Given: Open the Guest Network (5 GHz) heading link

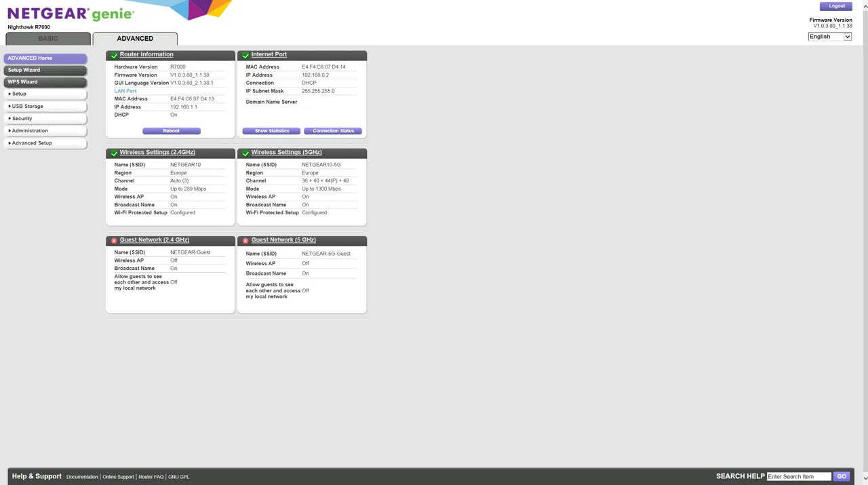Looking at the screenshot, I should coord(283,240).
